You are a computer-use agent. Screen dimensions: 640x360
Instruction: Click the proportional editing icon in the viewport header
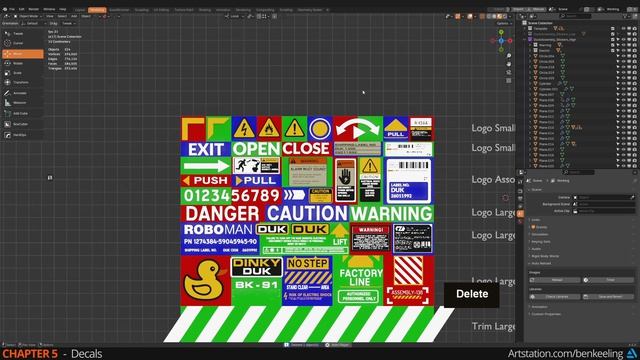tap(274, 16)
